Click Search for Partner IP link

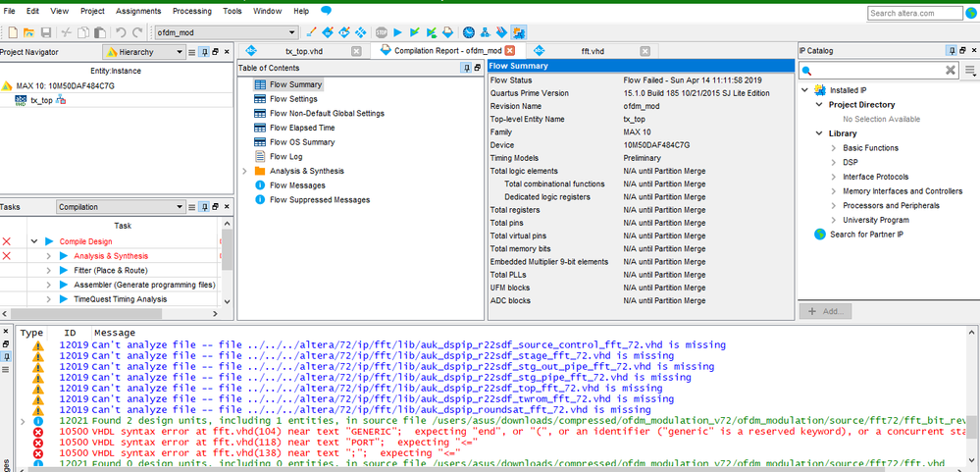coord(865,235)
